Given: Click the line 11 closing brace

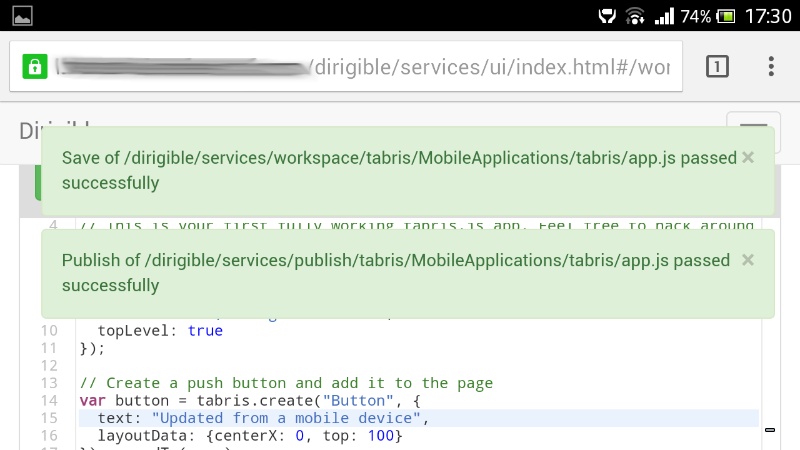Looking at the screenshot, I should click(x=92, y=348).
